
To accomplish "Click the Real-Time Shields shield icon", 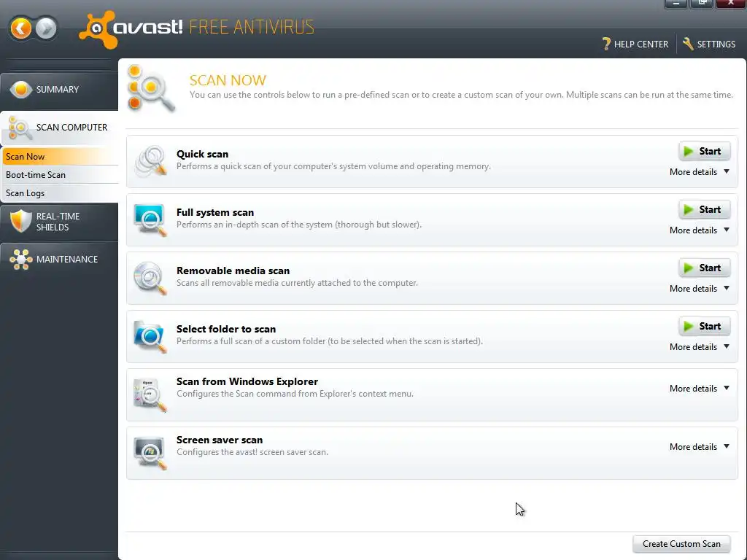I will pos(21,222).
